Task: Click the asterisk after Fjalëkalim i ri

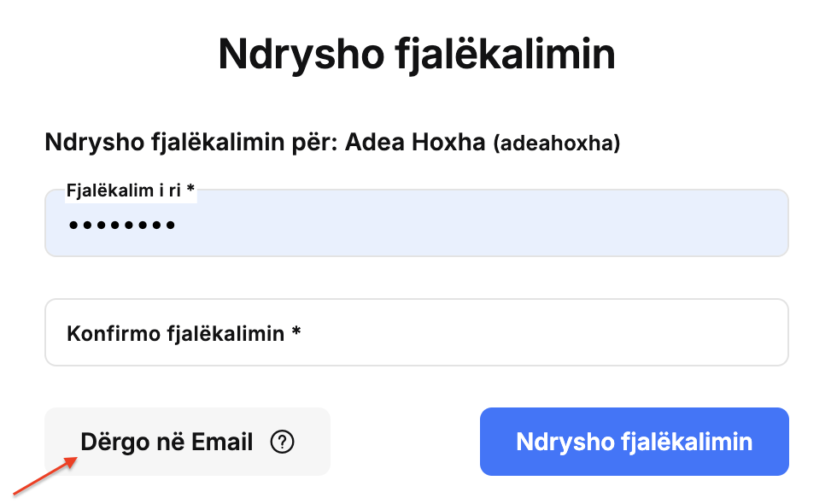Action: tap(190, 188)
